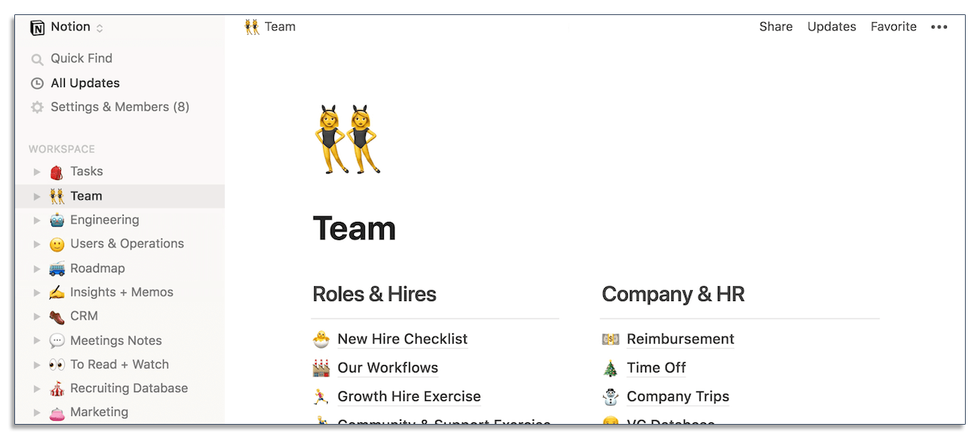Click the Settings & Members gear icon

coord(36,107)
